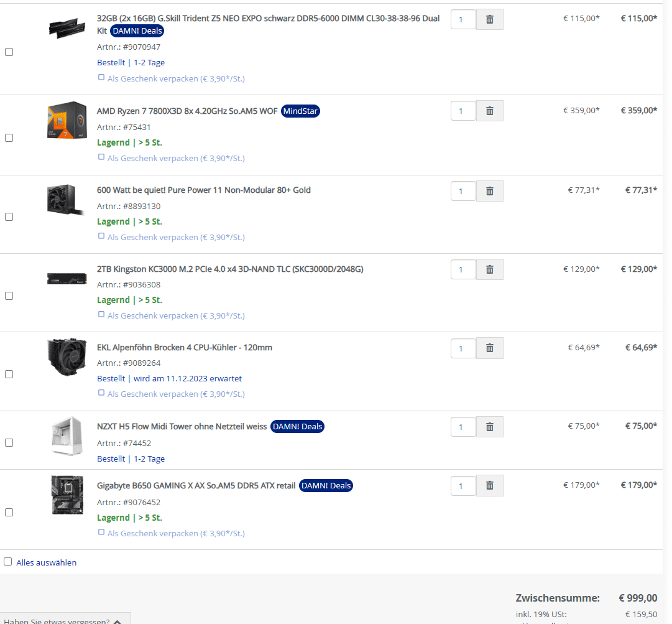Click the 19% USt amount € 159,50
This screenshot has height=624, width=672.
click(x=641, y=615)
